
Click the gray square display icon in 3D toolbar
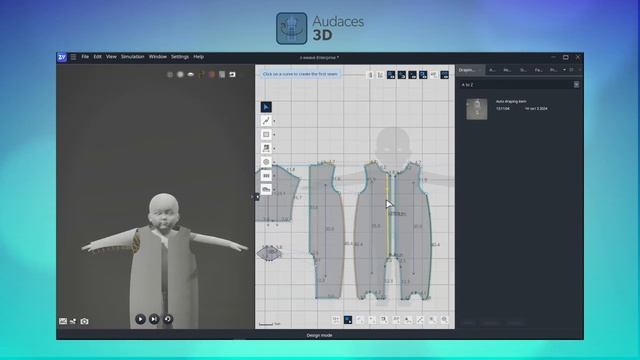click(170, 75)
